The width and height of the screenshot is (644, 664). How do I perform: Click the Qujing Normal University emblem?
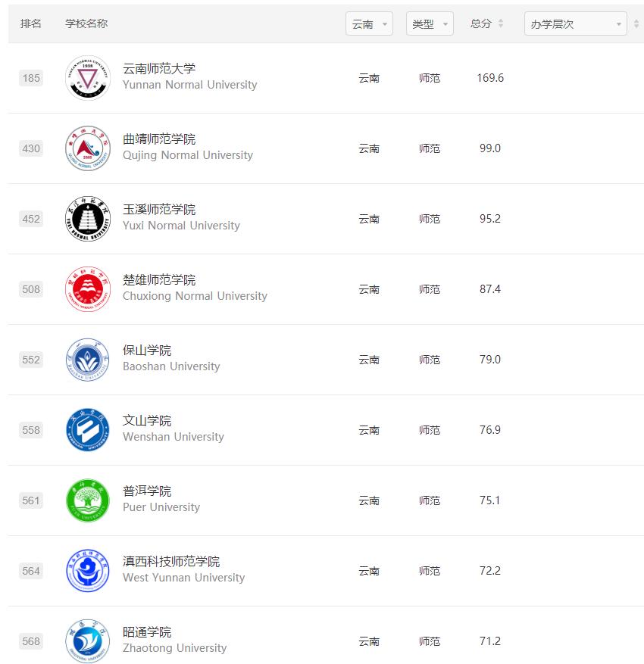(x=87, y=148)
